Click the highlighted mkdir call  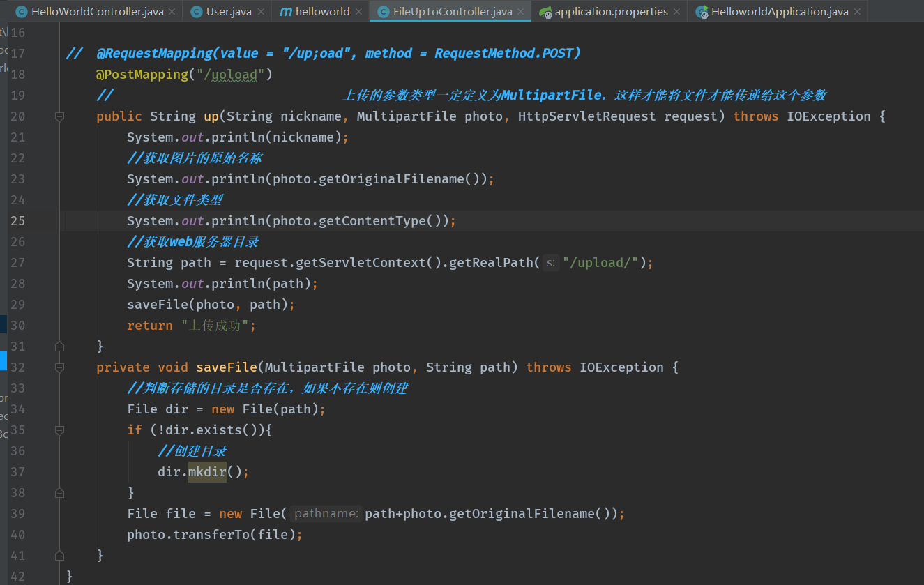[x=207, y=472]
